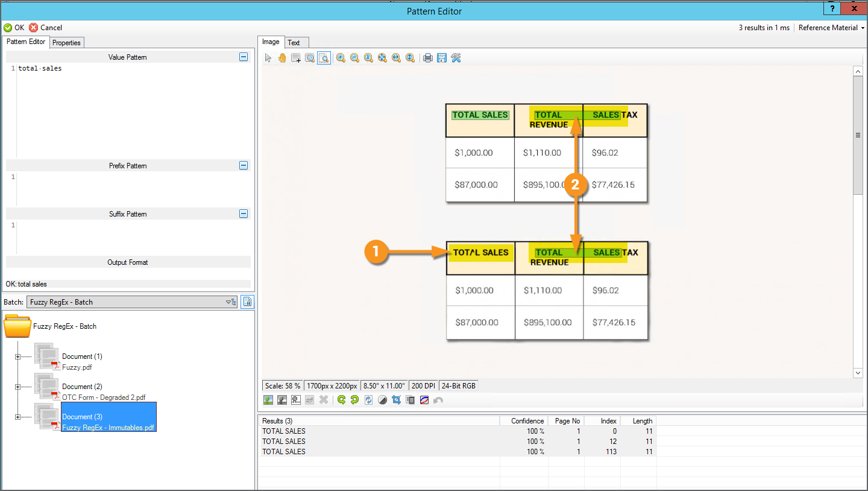Click the crop image icon
The width and height of the screenshot is (868, 491).
[x=396, y=400]
